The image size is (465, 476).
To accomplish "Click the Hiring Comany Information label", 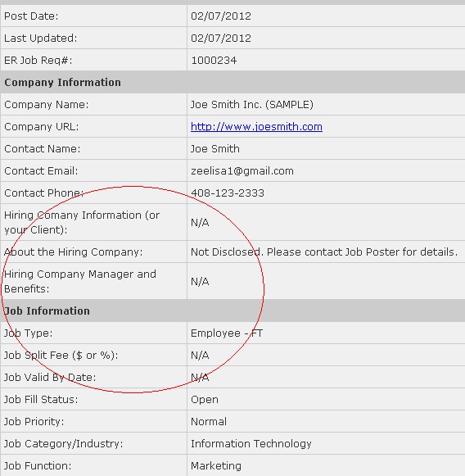I will click(x=82, y=222).
